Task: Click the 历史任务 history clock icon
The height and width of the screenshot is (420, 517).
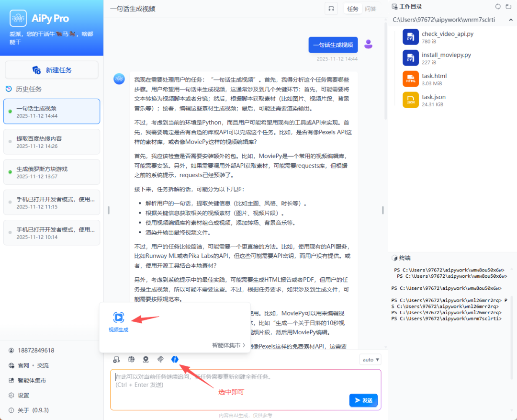Action: [9, 89]
